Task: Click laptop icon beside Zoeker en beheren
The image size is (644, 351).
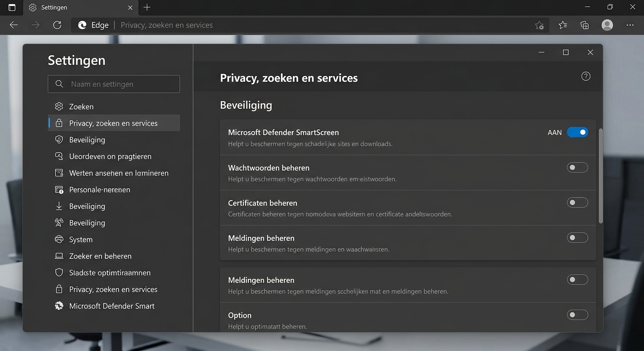Action: click(59, 256)
